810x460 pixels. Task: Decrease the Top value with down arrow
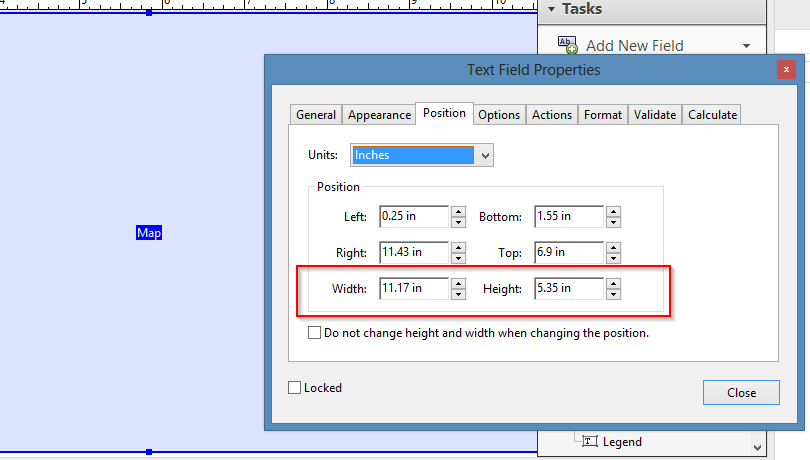pos(613,258)
